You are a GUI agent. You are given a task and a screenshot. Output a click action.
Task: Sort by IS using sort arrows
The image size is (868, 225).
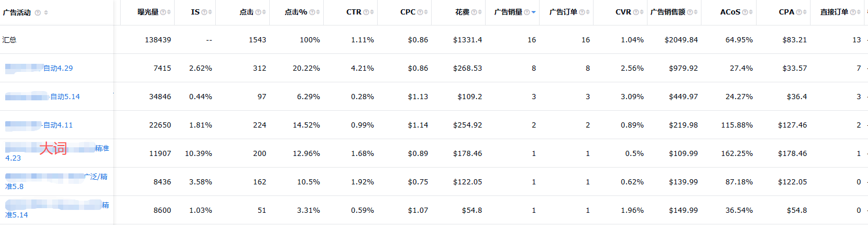coord(211,12)
